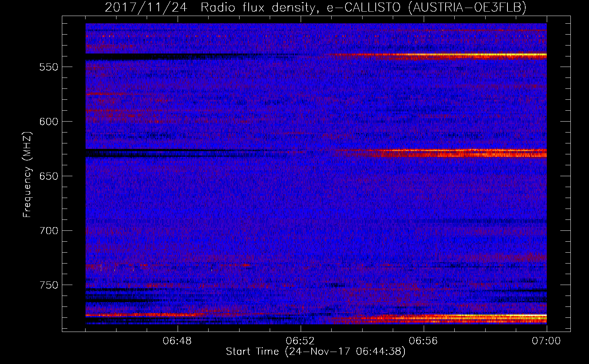Click the plot title e-CALLISTO (AUSTRIA-OE3FLB)
The image size is (589, 364).
point(426,7)
